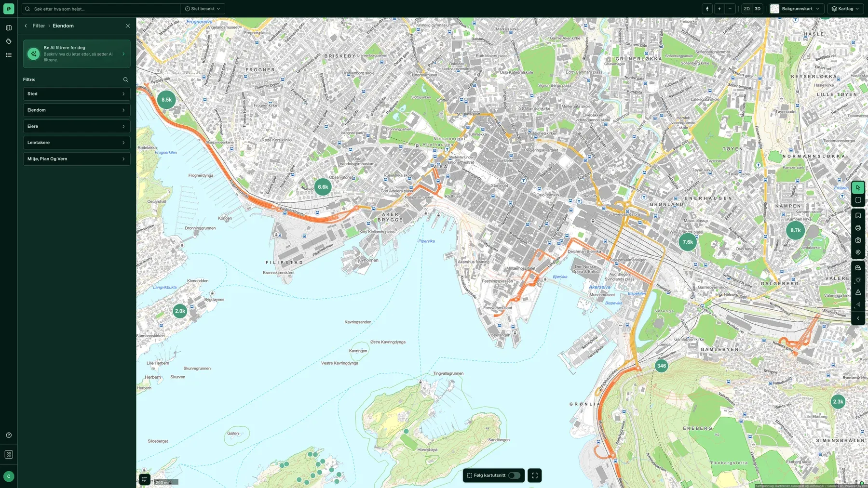Click the Bakgrunnskart thumbnail preview
Image resolution: width=868 pixels, height=488 pixels.
coord(774,9)
